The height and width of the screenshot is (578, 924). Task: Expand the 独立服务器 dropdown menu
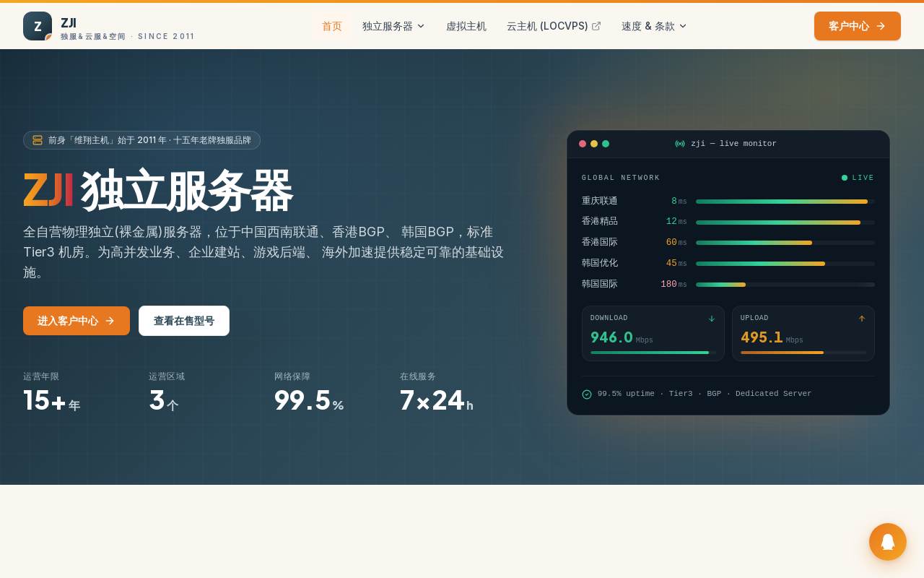[394, 26]
